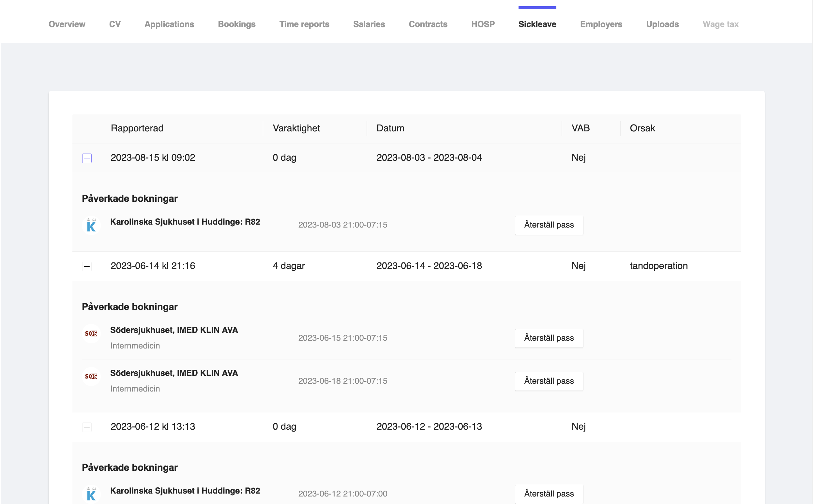Screen dimensions: 814x504
Task: Open the Time reports tab
Action: click(304, 24)
